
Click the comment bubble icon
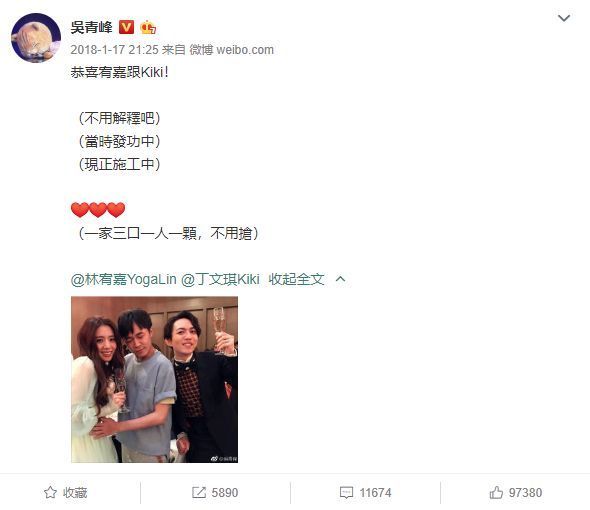click(346, 492)
